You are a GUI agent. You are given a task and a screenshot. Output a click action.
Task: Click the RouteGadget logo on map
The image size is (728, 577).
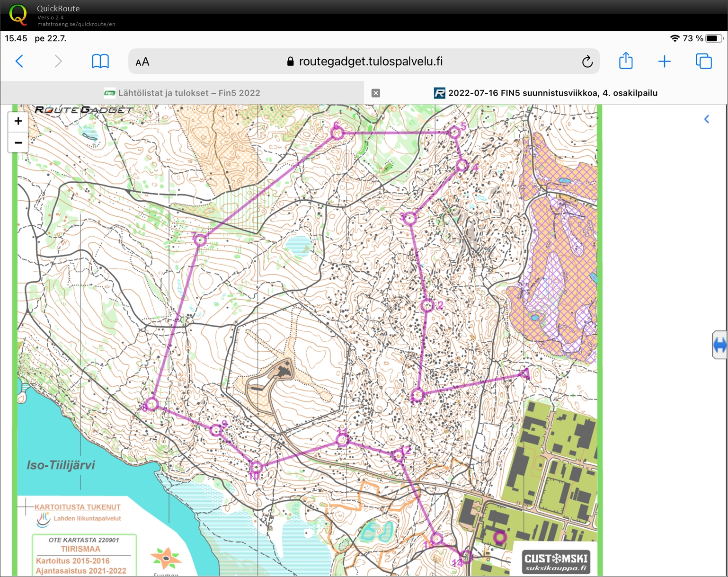(x=84, y=110)
